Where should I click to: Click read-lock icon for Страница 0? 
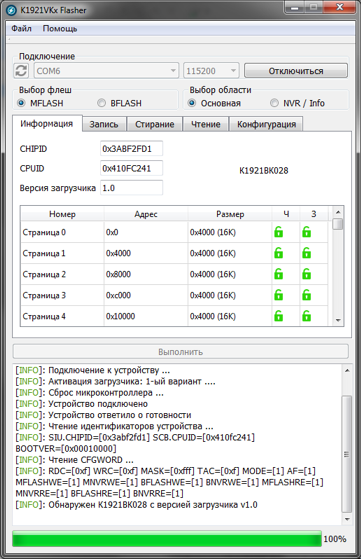click(279, 232)
